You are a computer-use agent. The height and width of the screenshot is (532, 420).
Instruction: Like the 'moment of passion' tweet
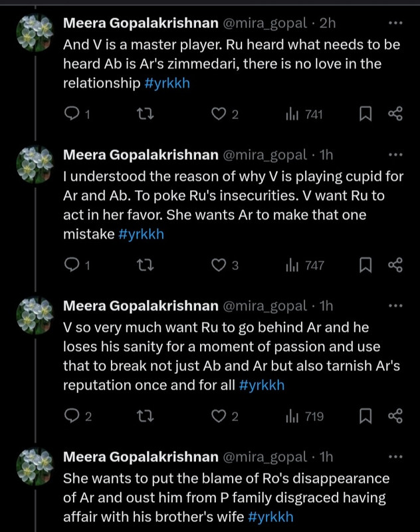pyautogui.click(x=219, y=416)
